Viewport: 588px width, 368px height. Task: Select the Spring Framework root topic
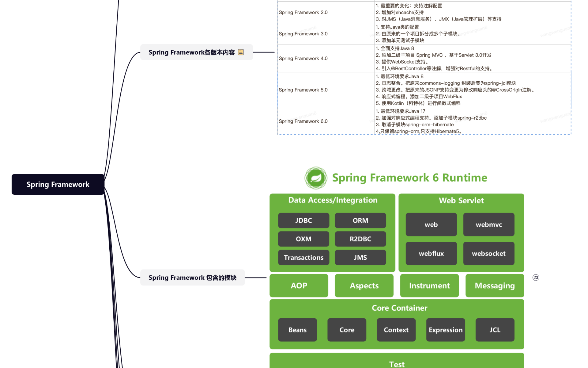pos(58,184)
